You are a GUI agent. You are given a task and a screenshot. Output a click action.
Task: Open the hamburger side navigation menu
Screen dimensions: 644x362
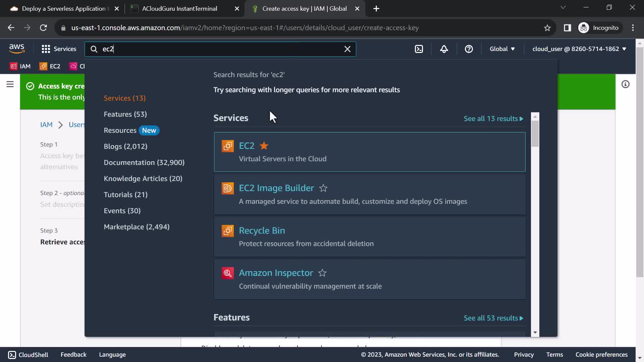(10, 84)
